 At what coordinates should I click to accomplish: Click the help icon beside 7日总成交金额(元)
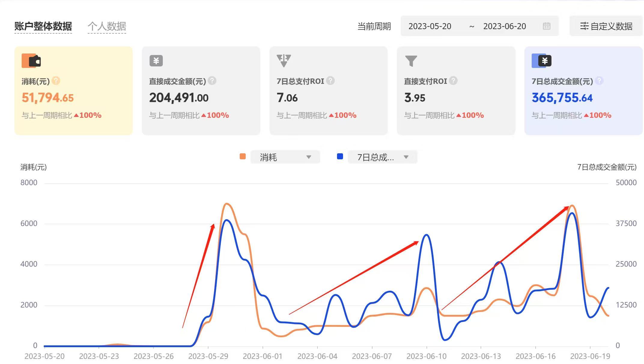click(599, 81)
